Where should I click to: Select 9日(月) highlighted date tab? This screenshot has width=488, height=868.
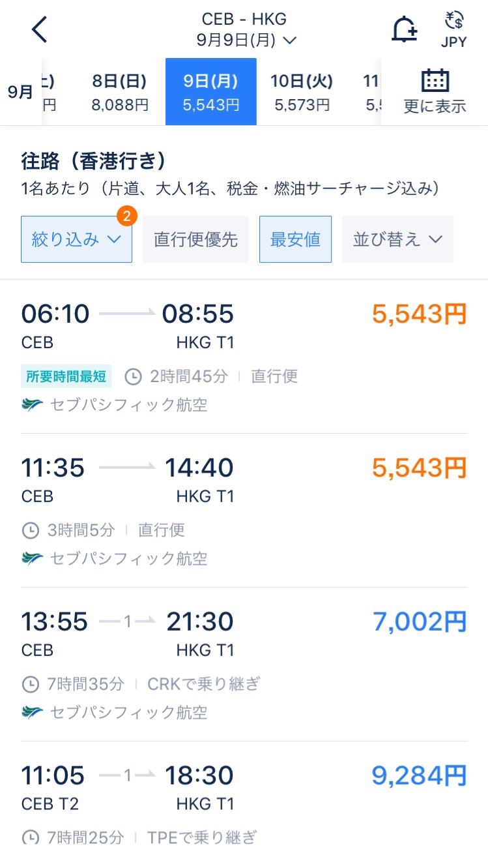point(211,92)
